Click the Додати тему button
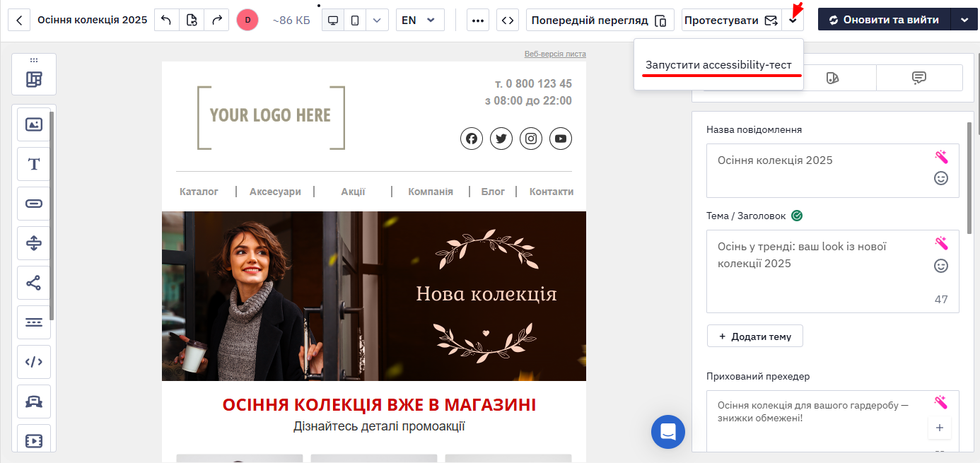Image resolution: width=980 pixels, height=463 pixels. click(x=754, y=336)
